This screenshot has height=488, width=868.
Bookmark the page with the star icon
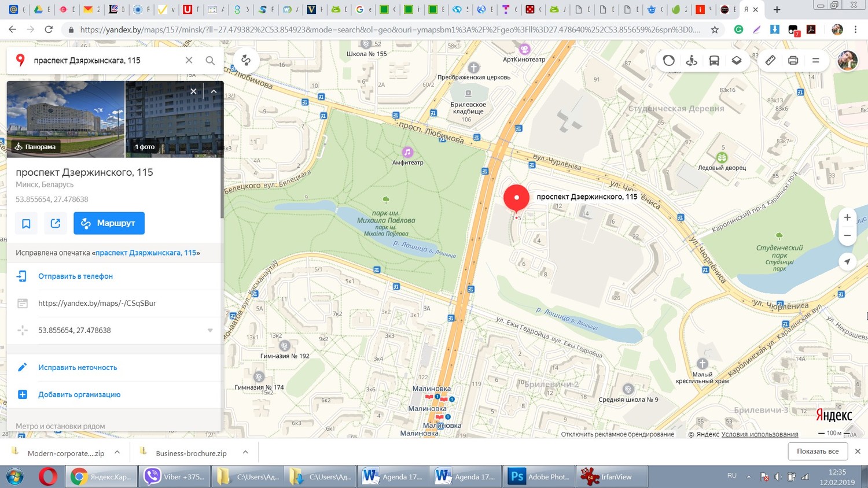[715, 29]
